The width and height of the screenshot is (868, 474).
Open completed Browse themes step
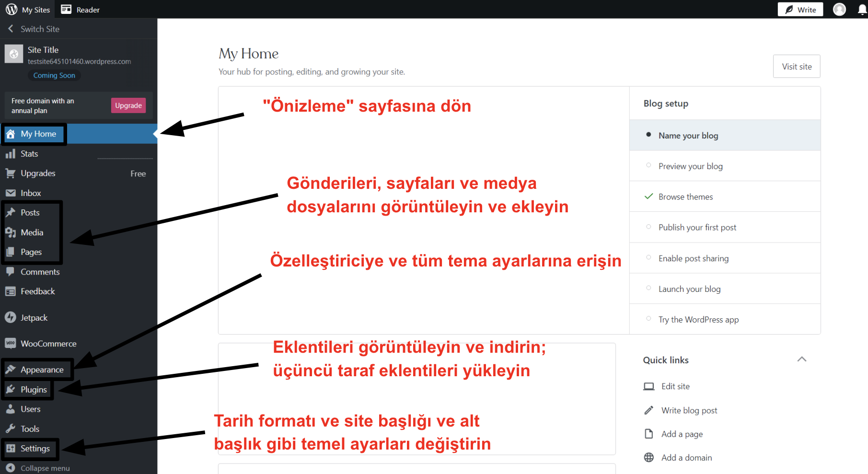[725, 197]
